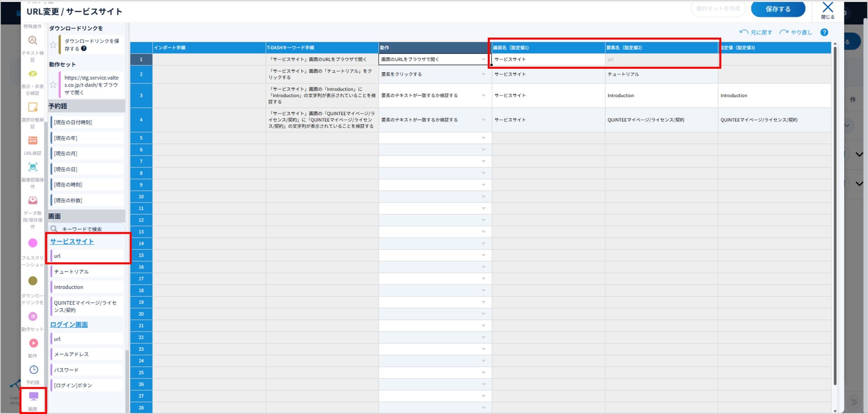The width and height of the screenshot is (868, 414).
Task: Toggle star for the stg.service.valtes 動作セット
Action: tap(53, 85)
